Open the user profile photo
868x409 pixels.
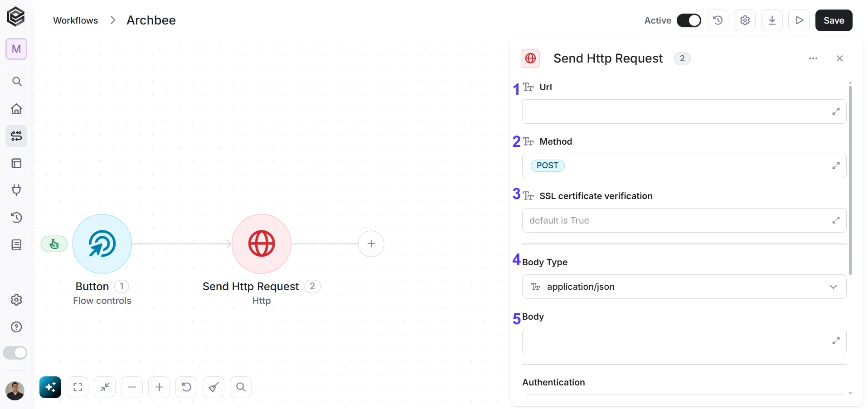15,390
